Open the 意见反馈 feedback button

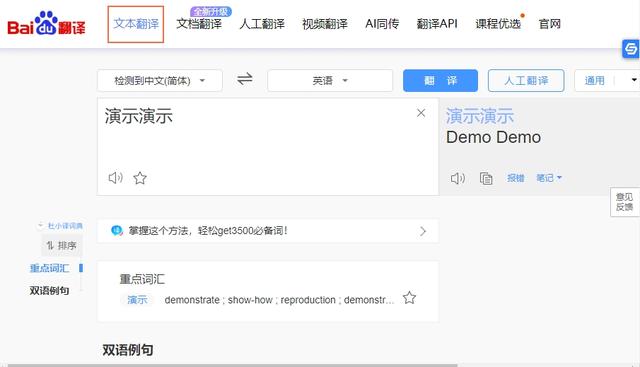(624, 202)
